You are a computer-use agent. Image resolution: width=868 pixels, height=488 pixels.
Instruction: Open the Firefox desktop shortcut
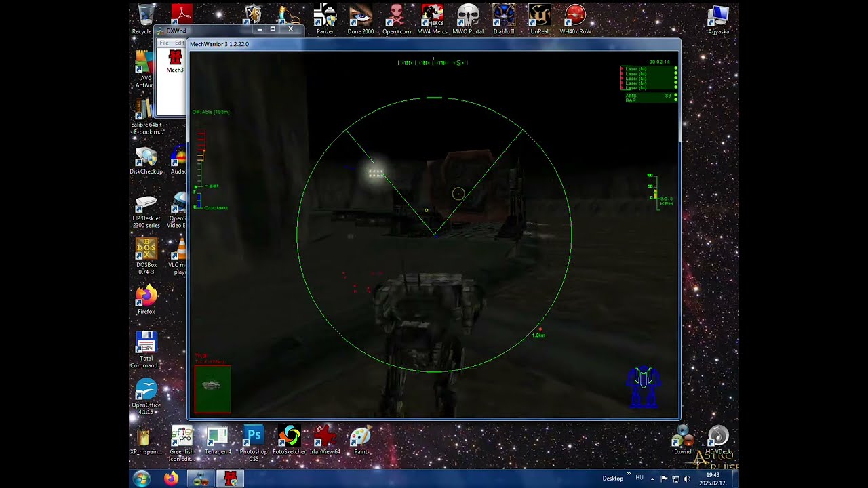[146, 300]
